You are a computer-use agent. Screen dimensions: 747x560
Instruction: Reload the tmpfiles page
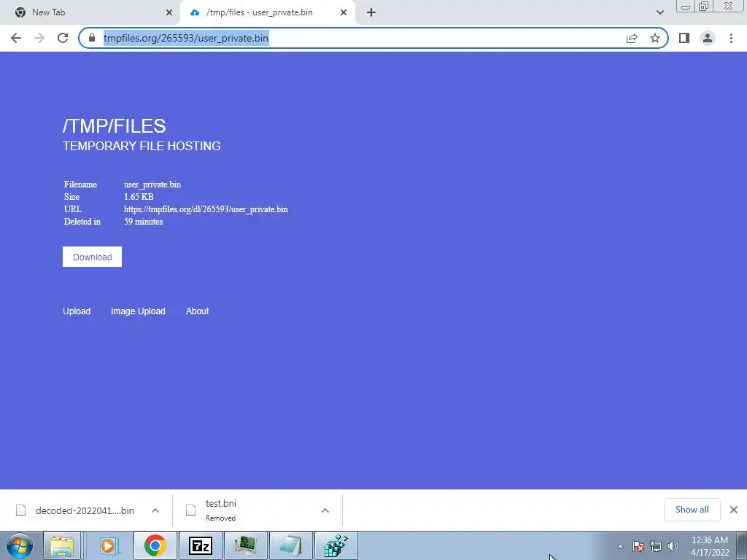63,38
